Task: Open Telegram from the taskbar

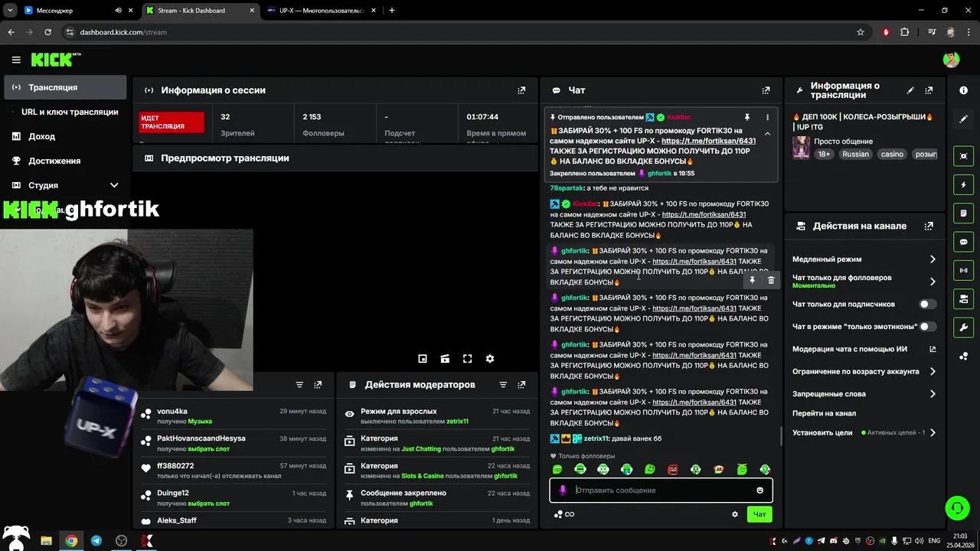Action: coord(96,541)
